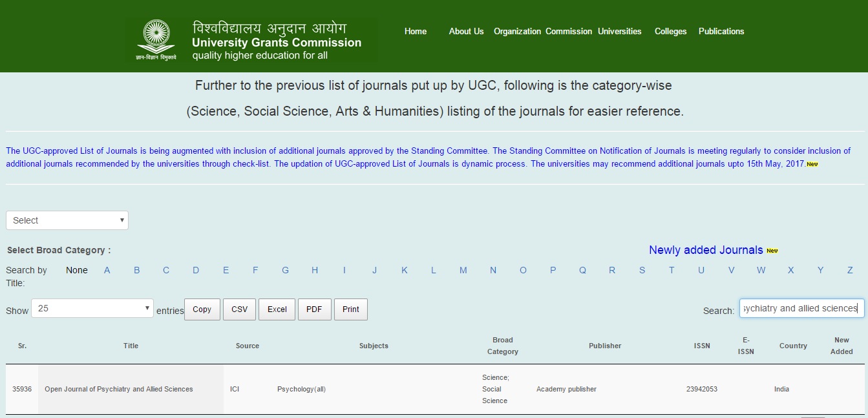Filter titles by letter Z
This screenshot has width=868, height=418.
(850, 270)
